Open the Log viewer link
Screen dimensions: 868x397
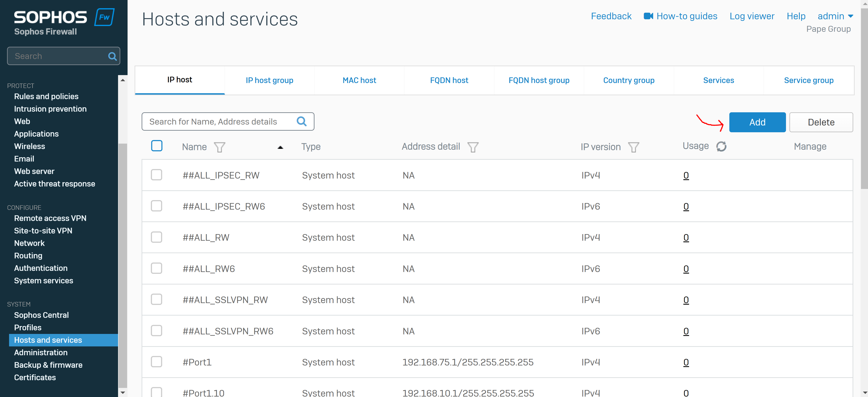(x=752, y=16)
